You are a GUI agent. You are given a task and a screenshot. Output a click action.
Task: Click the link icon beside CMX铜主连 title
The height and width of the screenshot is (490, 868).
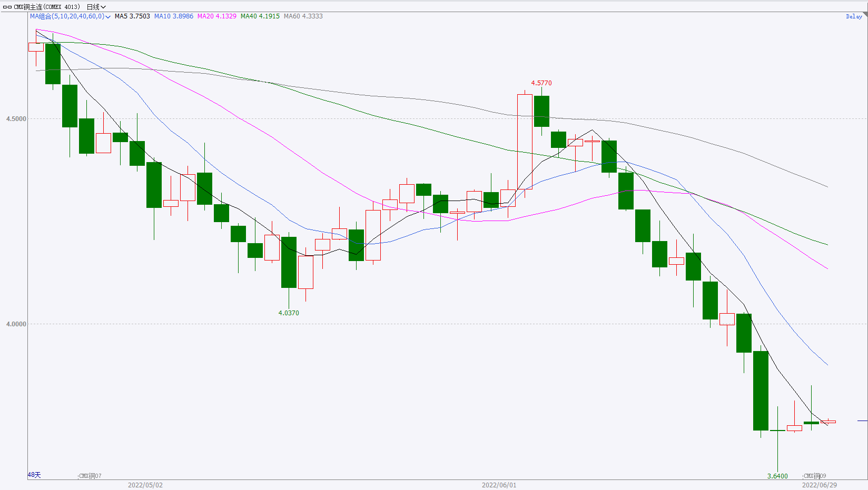coord(7,7)
